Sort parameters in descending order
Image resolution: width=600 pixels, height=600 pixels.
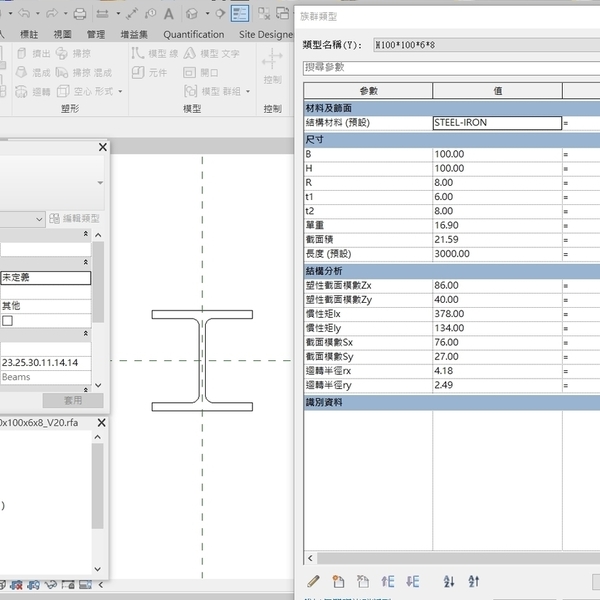(x=474, y=581)
